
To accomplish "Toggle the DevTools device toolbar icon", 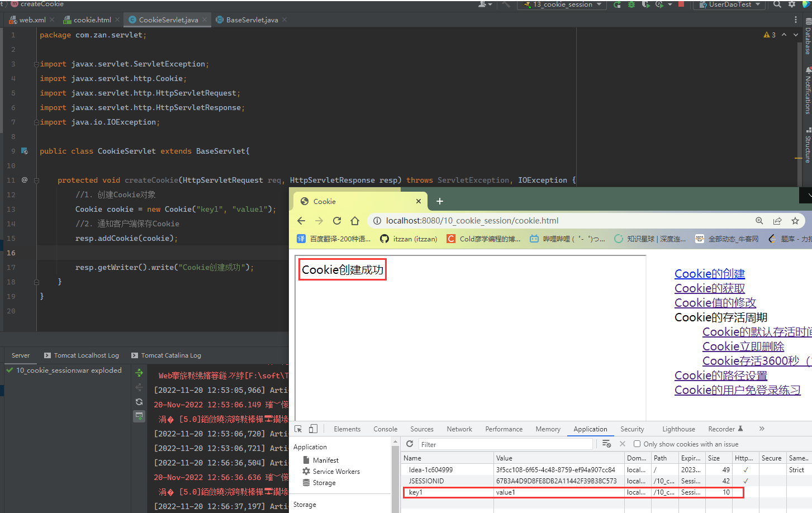I will 313,429.
